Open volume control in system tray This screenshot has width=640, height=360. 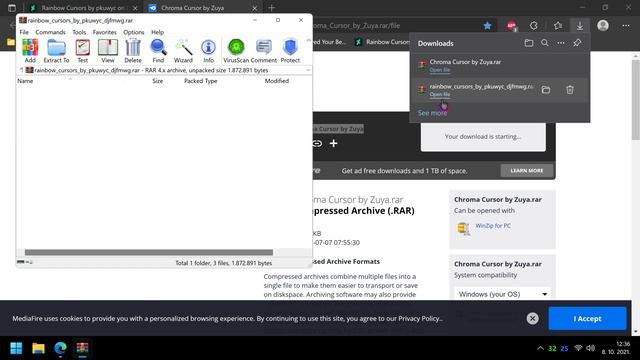tap(591, 348)
